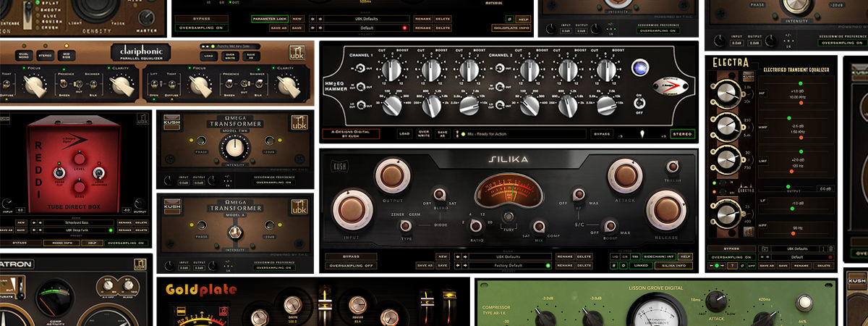
Task: Click Sidechain: INT in Silika
Action: [x=659, y=256]
